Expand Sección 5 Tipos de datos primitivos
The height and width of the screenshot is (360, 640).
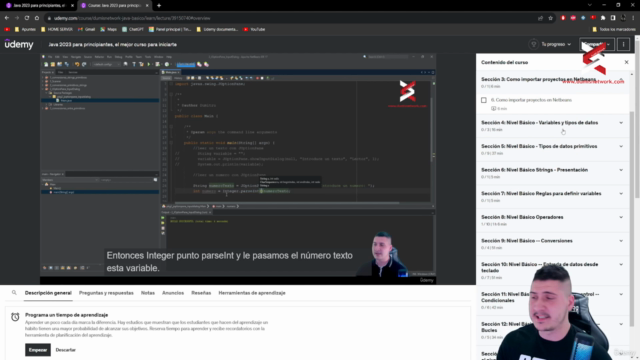tap(552, 149)
